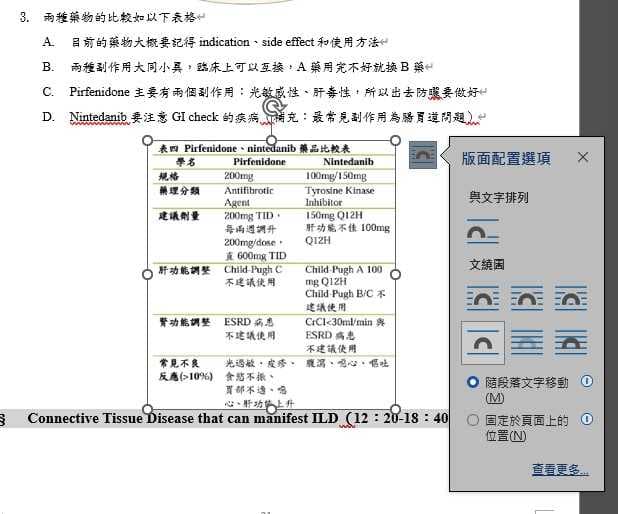Click the right-middle handle of the image
618x514 pixels.
click(395, 274)
